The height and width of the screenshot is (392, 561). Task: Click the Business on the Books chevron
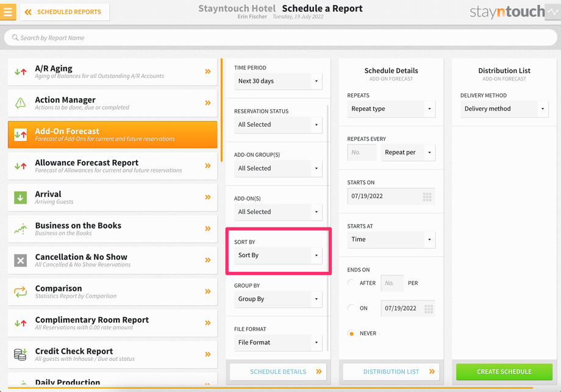(207, 229)
